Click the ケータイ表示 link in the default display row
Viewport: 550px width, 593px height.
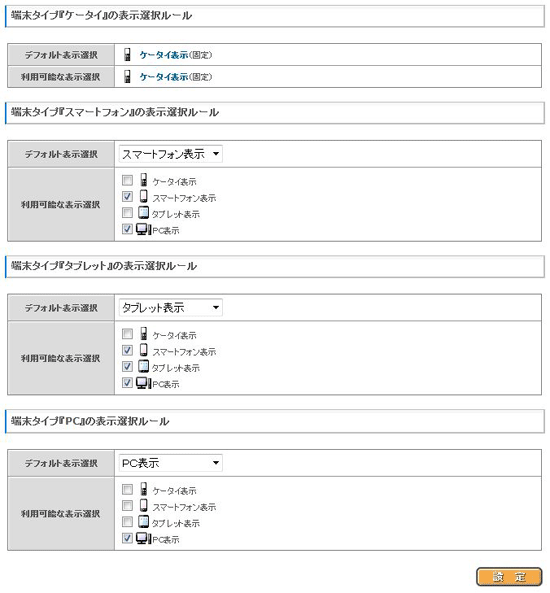pyautogui.click(x=164, y=55)
